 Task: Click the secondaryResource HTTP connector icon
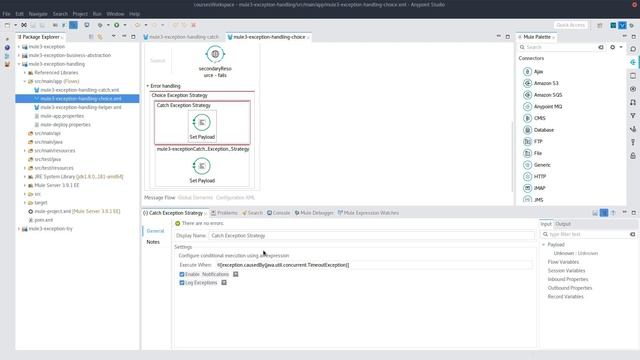[x=215, y=54]
